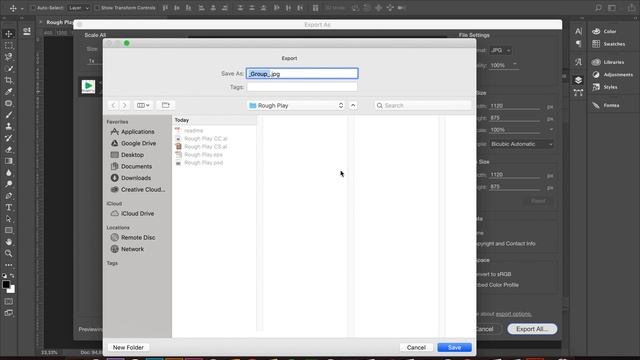Click the background color swatch
Viewport: 640px width, 360px height.
pyautogui.click(x=12, y=290)
